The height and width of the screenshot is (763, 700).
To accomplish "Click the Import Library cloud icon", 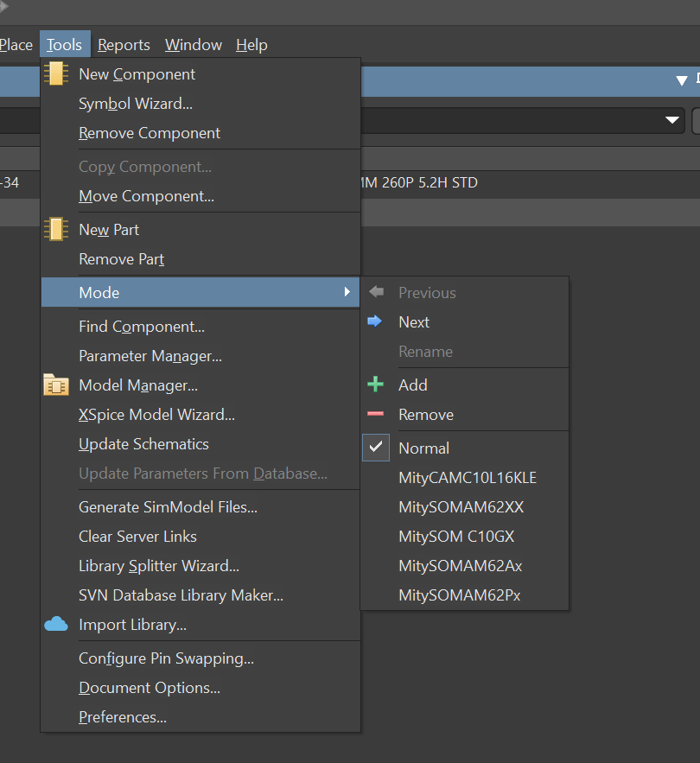I will 56,625.
